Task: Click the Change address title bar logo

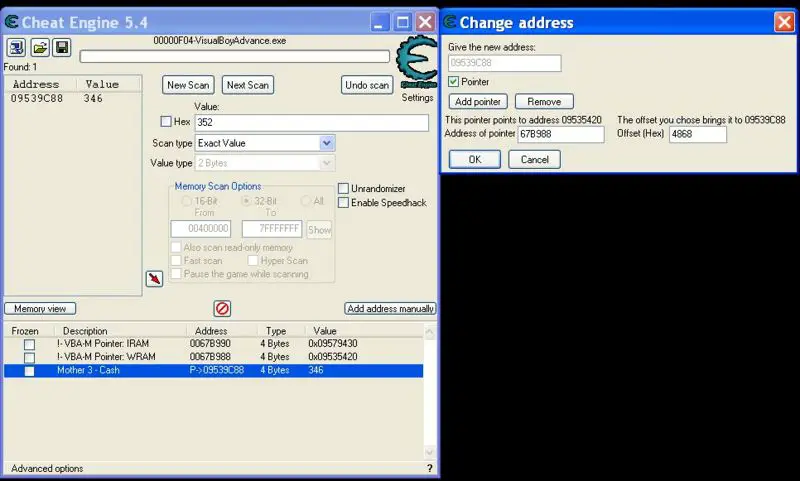Action: click(x=449, y=22)
